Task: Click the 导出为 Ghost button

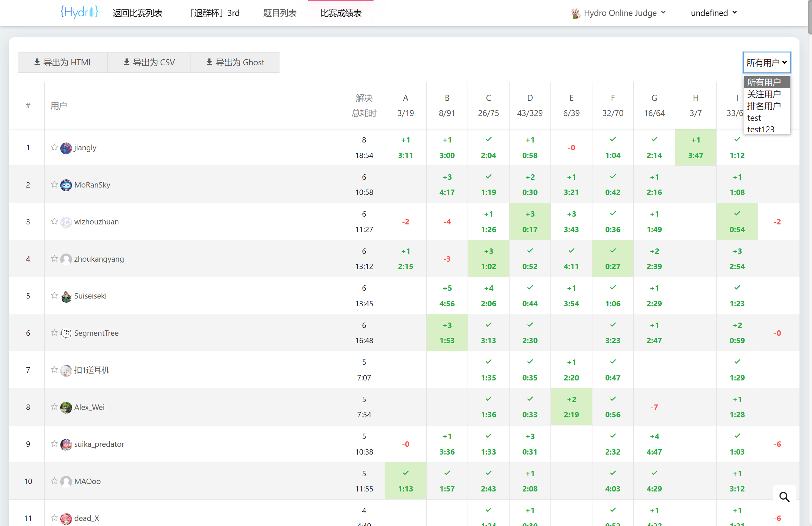Action: coord(235,63)
